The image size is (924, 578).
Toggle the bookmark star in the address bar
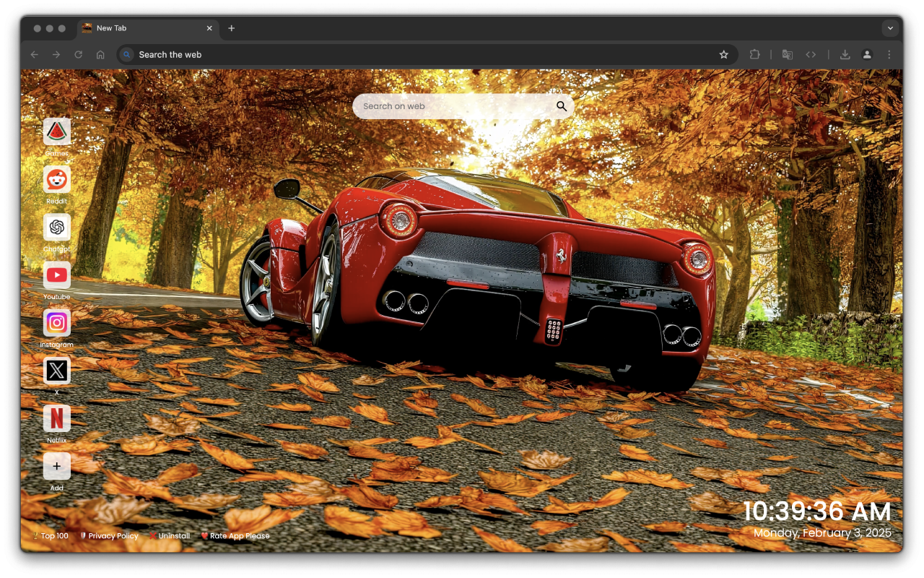[x=723, y=54]
